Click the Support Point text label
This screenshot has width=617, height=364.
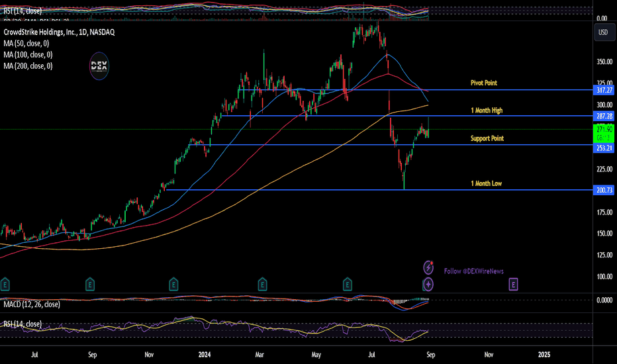pyautogui.click(x=487, y=138)
